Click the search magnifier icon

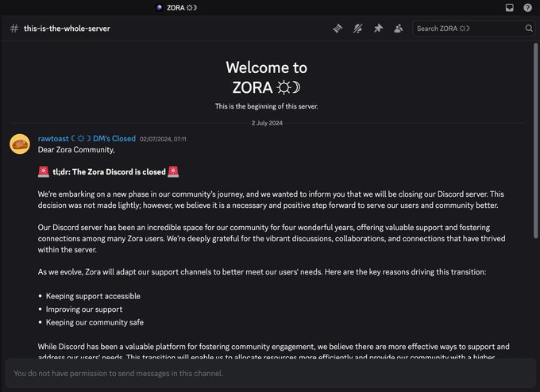[x=529, y=29]
